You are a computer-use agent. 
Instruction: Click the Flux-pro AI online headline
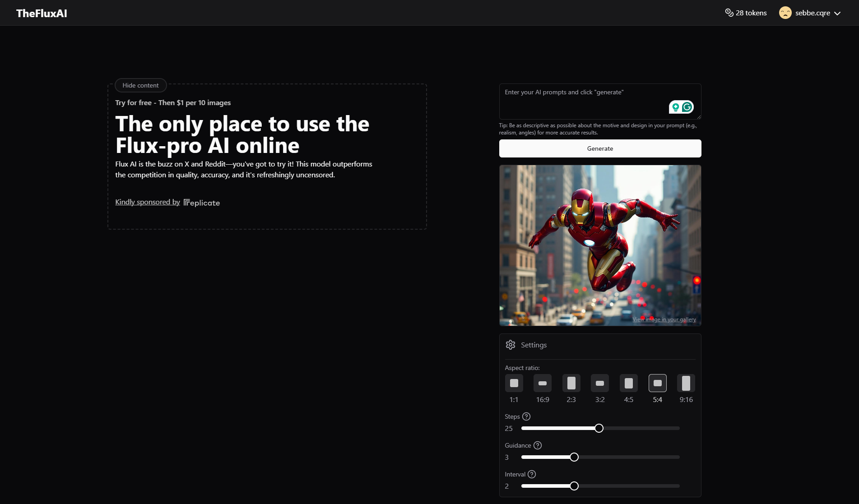coord(242,134)
